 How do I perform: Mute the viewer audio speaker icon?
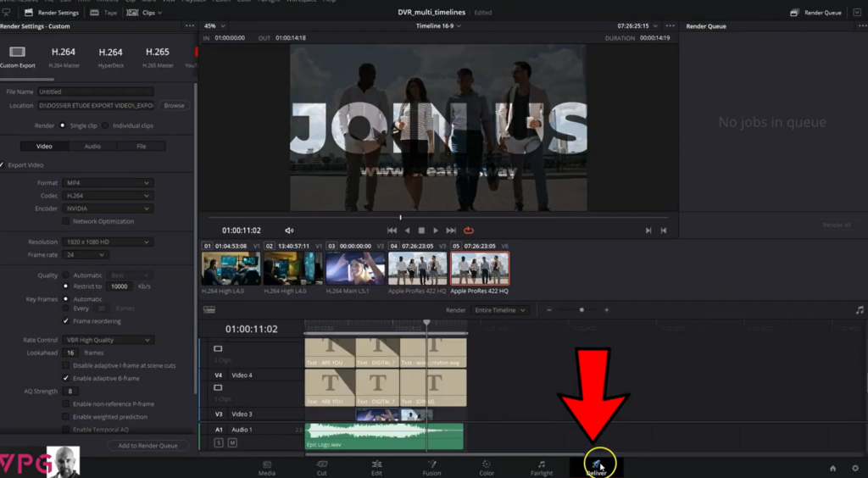[x=289, y=231]
